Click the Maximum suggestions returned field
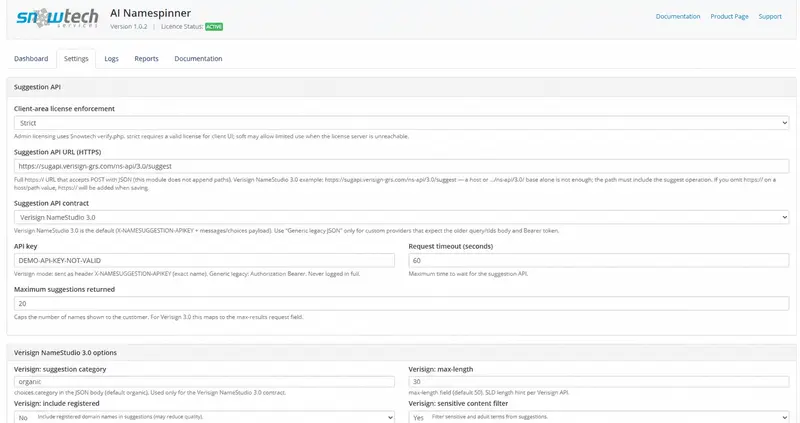Screen dimensions: 800x423 click(x=402, y=304)
